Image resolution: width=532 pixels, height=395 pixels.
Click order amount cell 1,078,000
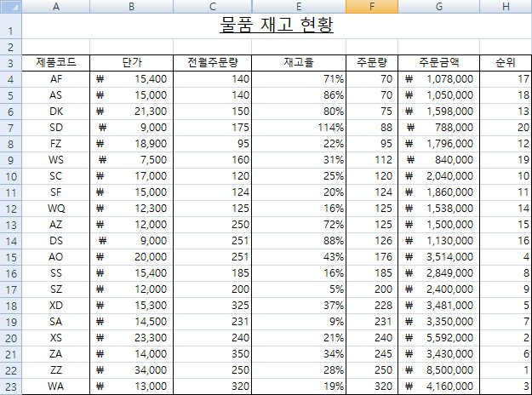pyautogui.click(x=438, y=79)
